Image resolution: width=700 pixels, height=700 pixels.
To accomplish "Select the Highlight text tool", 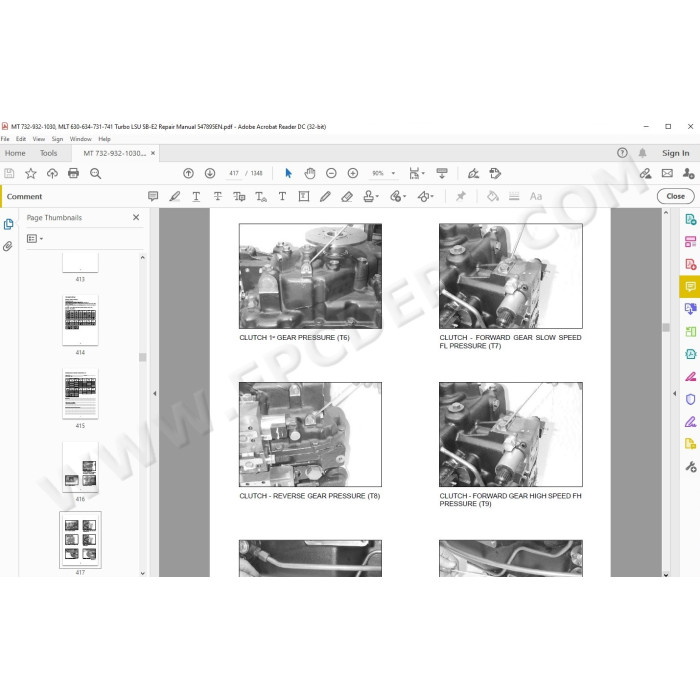I will pos(175,196).
